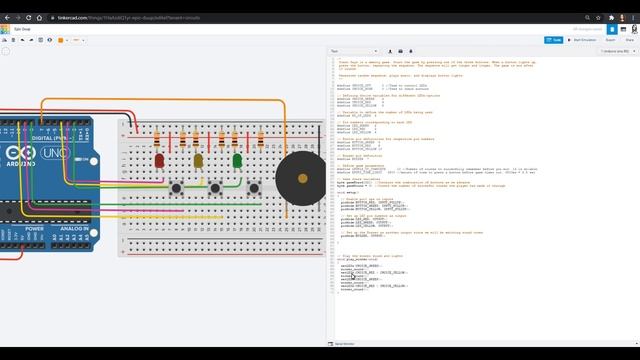
Task: Open the Code editor panel
Action: click(553, 40)
